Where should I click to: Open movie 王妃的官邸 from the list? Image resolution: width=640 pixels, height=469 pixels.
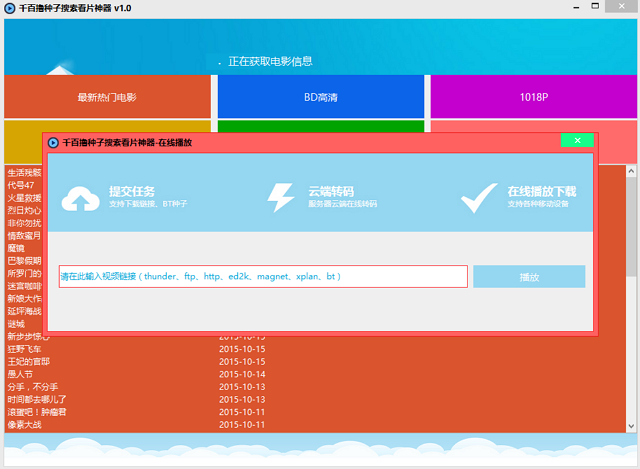tap(28, 361)
